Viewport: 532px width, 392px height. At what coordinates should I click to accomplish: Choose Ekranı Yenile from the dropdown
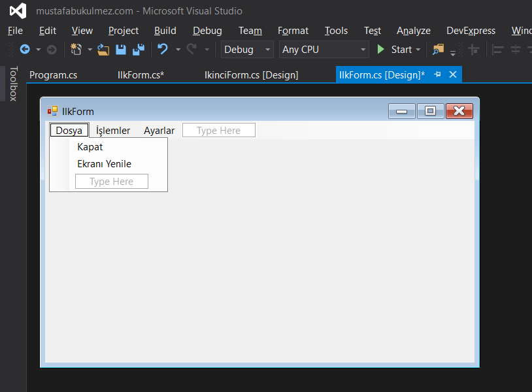103,164
